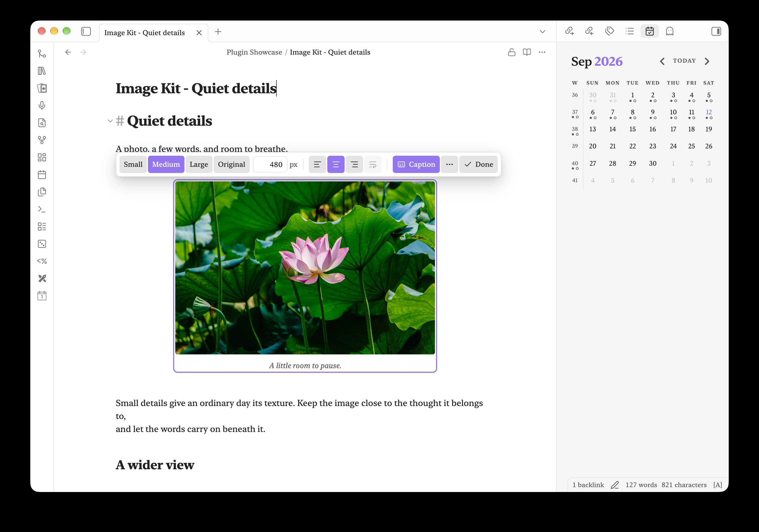Open the four-squares canvas ribbon icon
Image resolution: width=759 pixels, height=532 pixels.
tap(42, 157)
